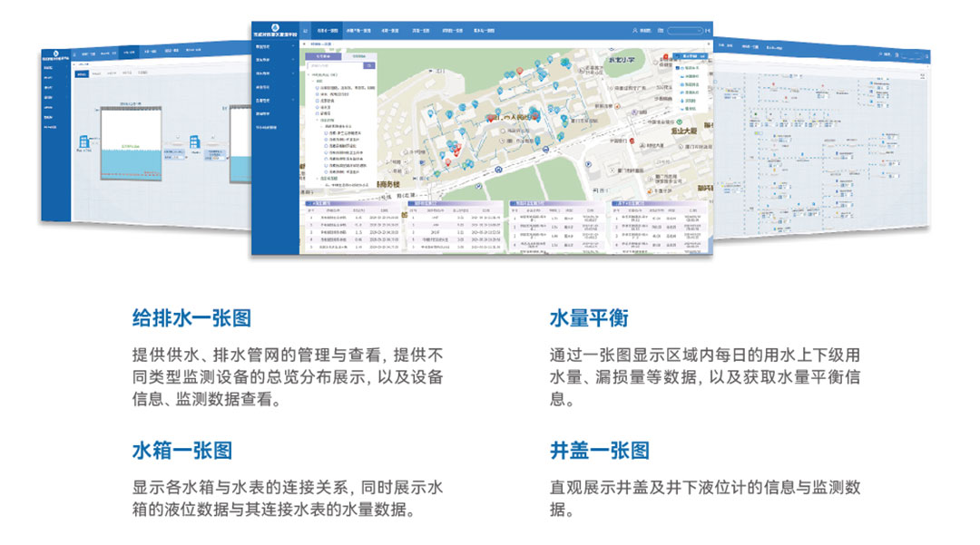Expand the first left sidebar menu chevron
This screenshot has width=980, height=545.
(293, 46)
